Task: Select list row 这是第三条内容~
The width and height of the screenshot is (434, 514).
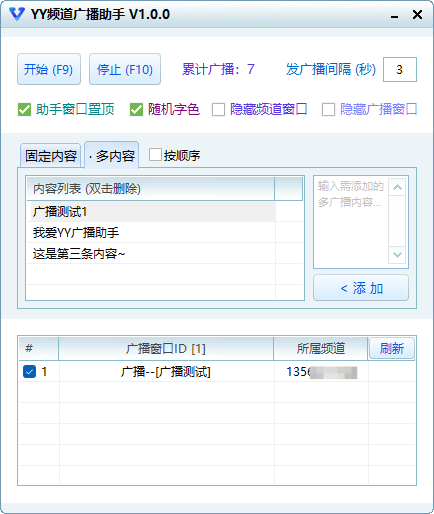Action: (x=151, y=253)
